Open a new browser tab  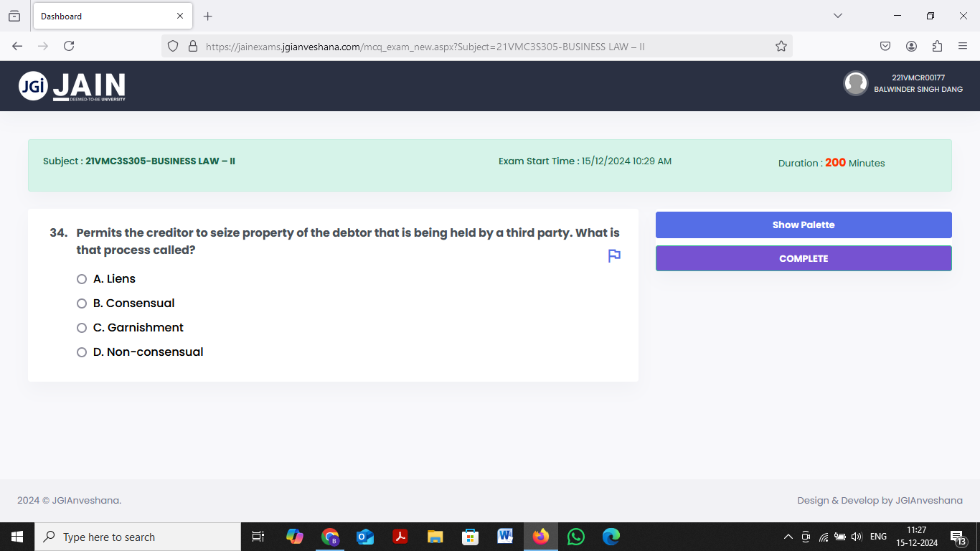tap(208, 15)
